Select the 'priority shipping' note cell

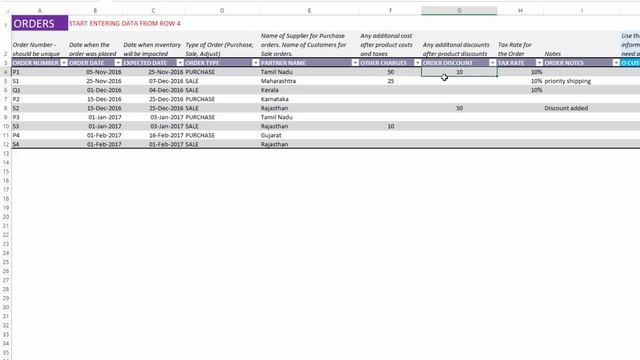[x=582, y=81]
